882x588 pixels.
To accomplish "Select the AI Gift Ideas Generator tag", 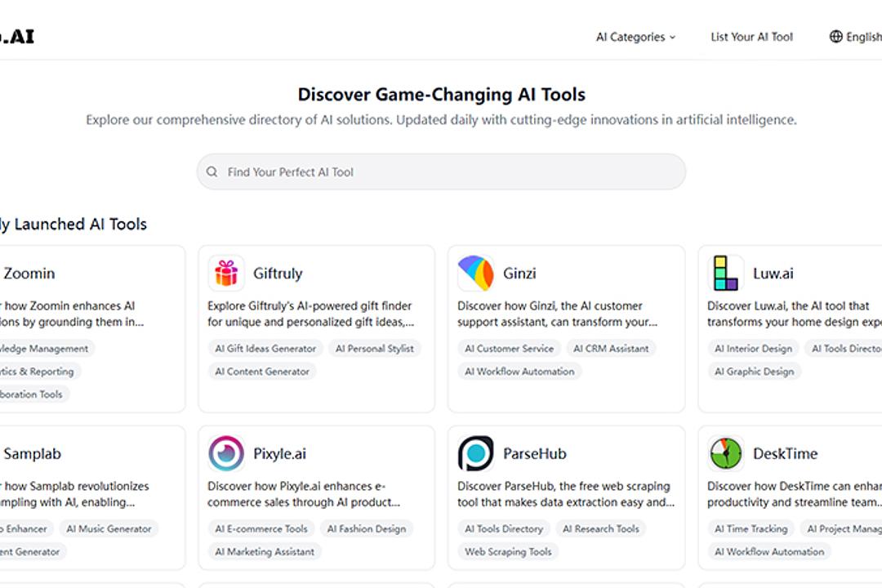I will (x=265, y=349).
